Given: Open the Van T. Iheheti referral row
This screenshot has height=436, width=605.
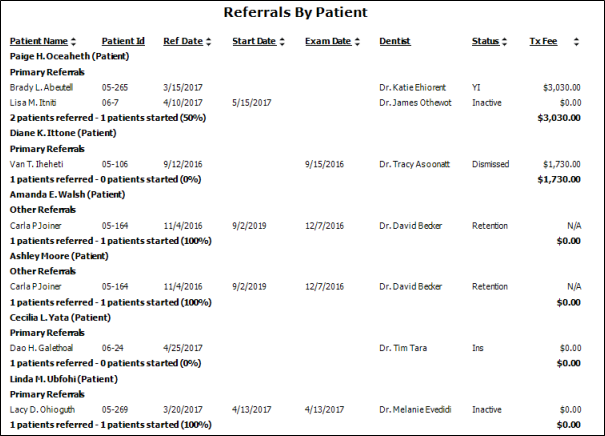Looking at the screenshot, I should pyautogui.click(x=40, y=164).
